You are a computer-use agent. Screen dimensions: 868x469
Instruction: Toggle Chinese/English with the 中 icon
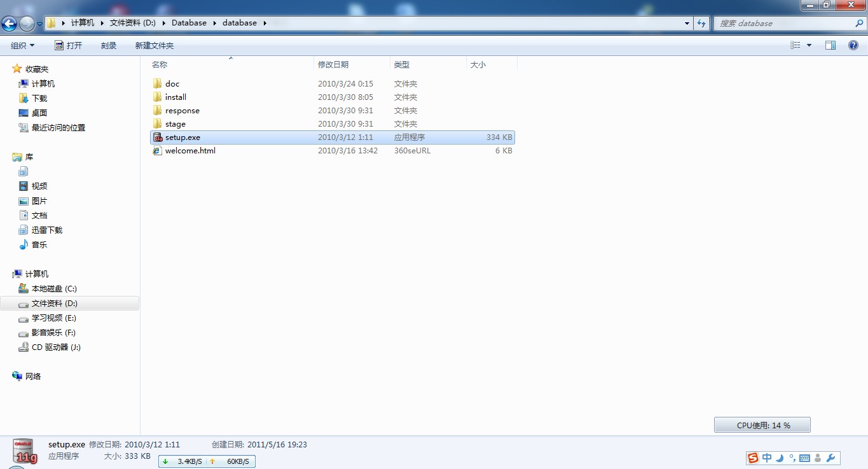click(767, 458)
